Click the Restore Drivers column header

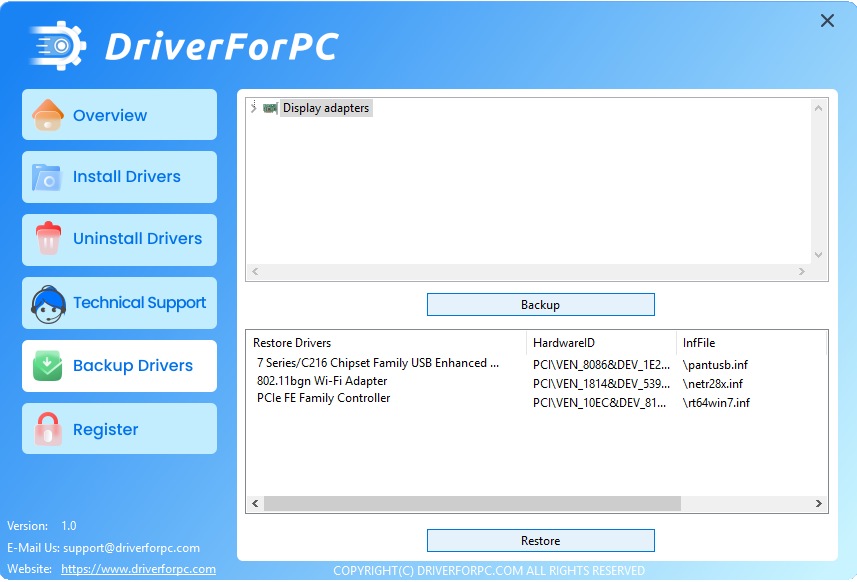[x=386, y=343]
